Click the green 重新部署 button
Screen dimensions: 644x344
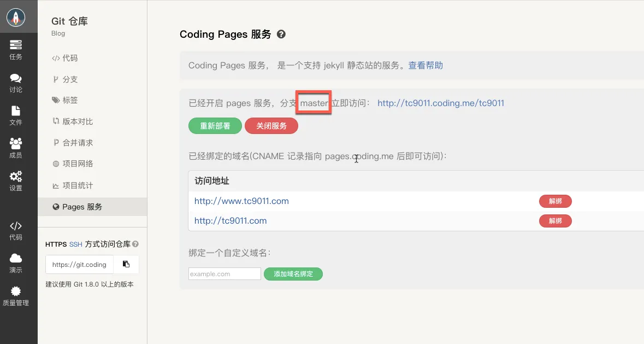tap(215, 126)
